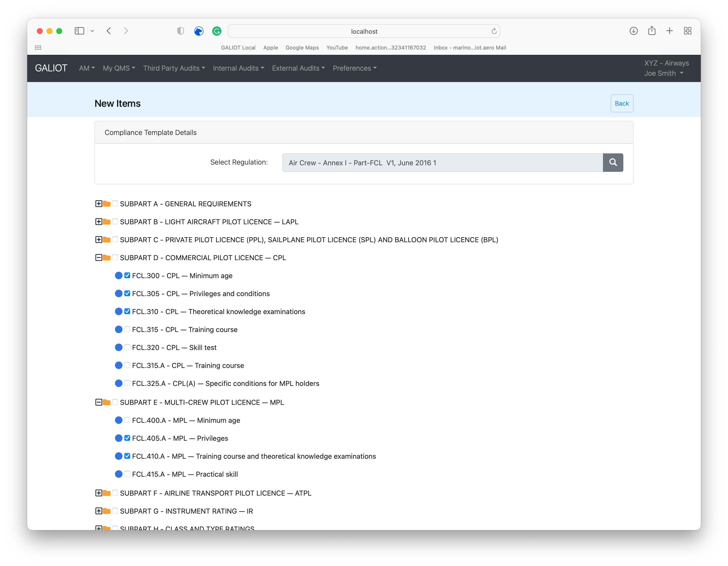728x566 pixels.
Task: Open the YouTube bookmark
Action: click(x=337, y=48)
